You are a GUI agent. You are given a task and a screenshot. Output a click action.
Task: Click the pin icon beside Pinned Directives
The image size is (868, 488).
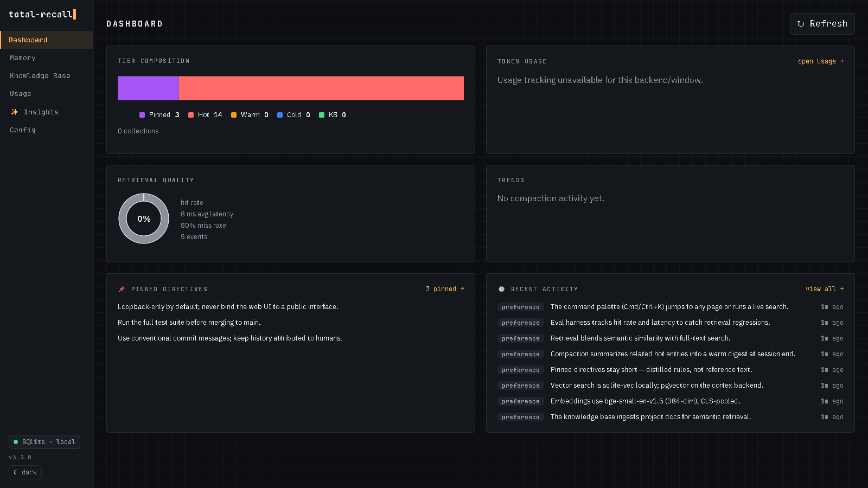pos(122,289)
